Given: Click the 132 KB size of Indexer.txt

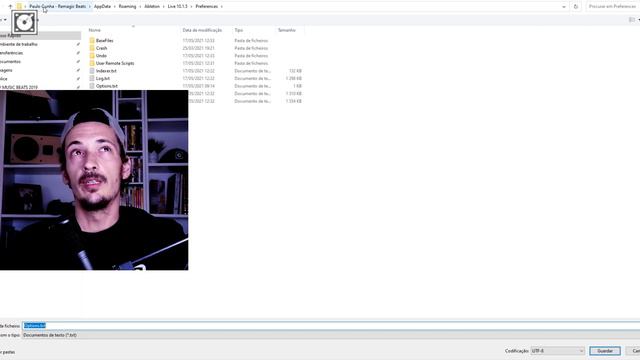Looking at the screenshot, I should (x=295, y=71).
